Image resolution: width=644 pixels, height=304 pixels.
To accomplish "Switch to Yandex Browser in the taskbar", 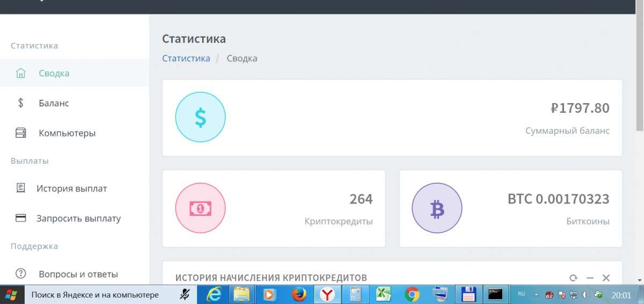I will pos(327,294).
